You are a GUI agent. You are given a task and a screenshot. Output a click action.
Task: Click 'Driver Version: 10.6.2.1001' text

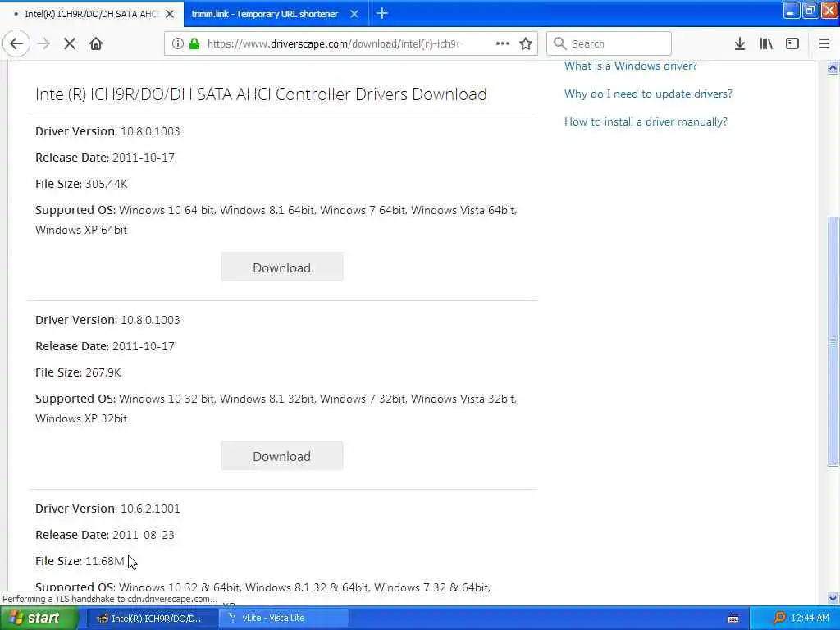107,509
